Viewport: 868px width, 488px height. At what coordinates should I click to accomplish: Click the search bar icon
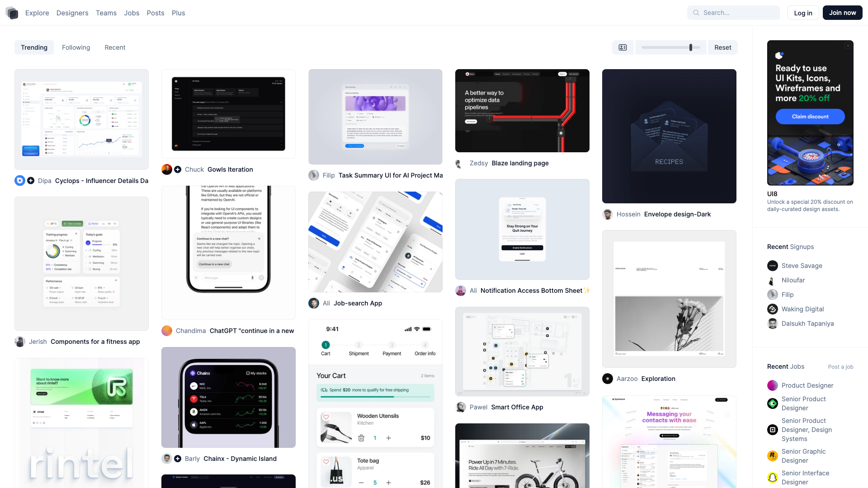696,13
